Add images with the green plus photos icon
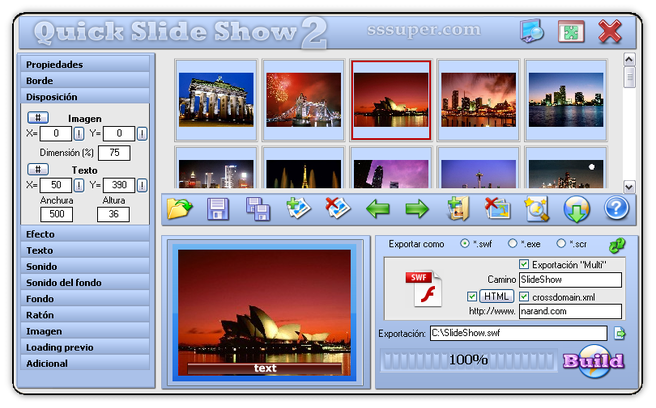The image size is (656, 408). tap(298, 208)
